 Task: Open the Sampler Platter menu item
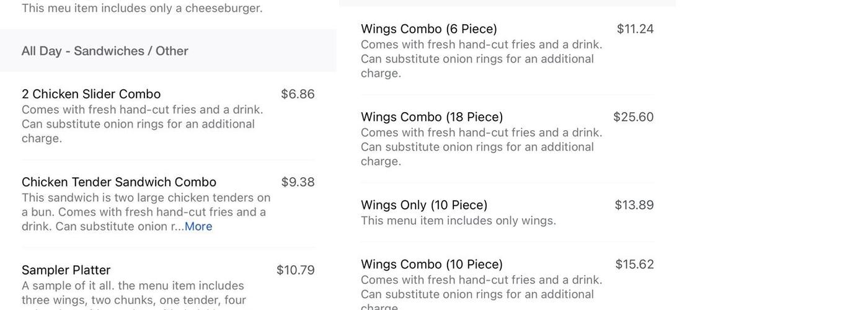click(x=66, y=270)
